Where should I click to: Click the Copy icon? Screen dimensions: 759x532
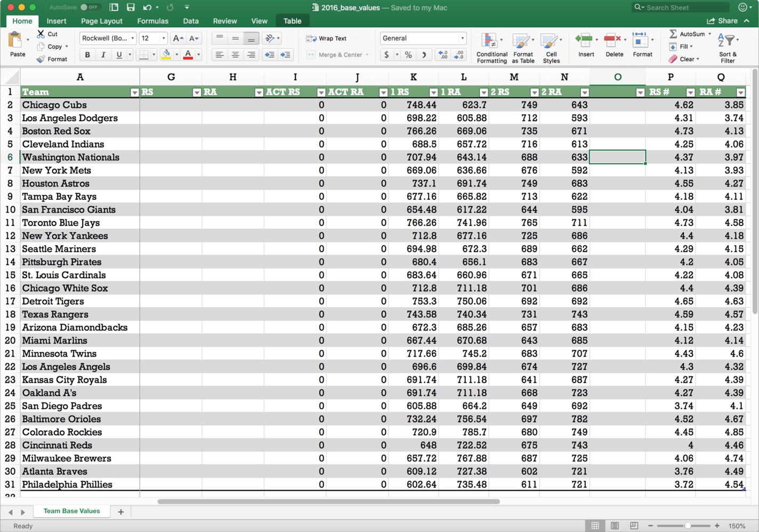coord(41,46)
